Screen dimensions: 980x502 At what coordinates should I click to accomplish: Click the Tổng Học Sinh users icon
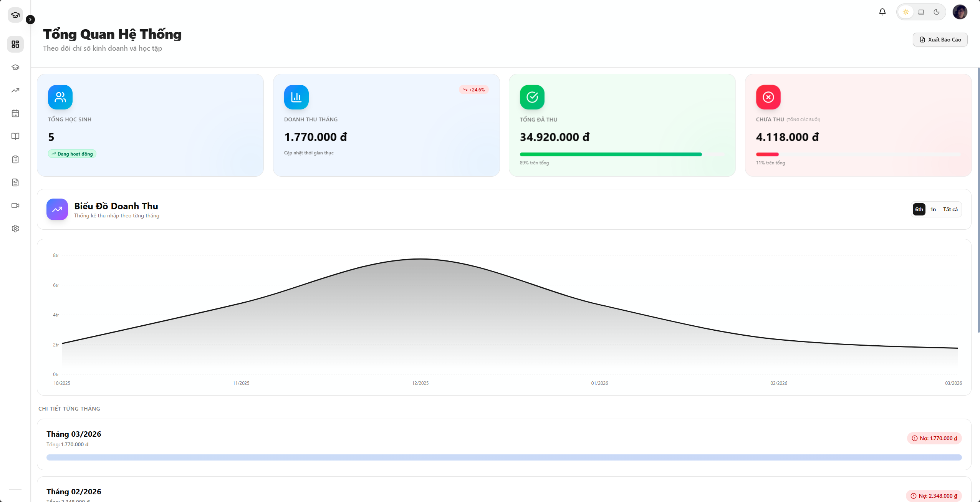click(x=60, y=97)
